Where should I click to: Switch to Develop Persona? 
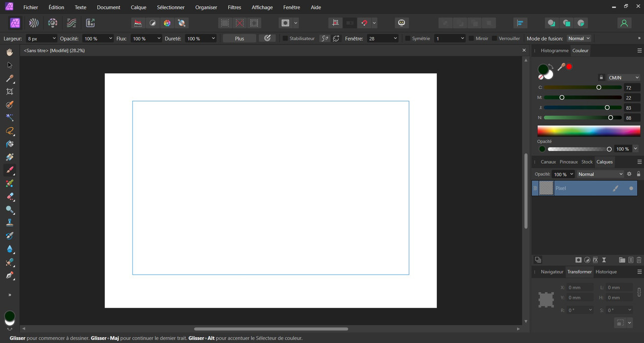[52, 23]
